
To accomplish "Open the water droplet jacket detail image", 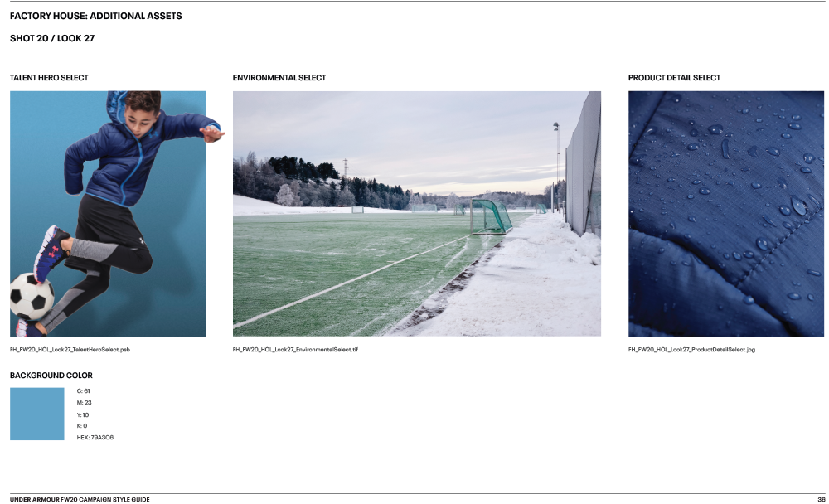I will pos(726,214).
